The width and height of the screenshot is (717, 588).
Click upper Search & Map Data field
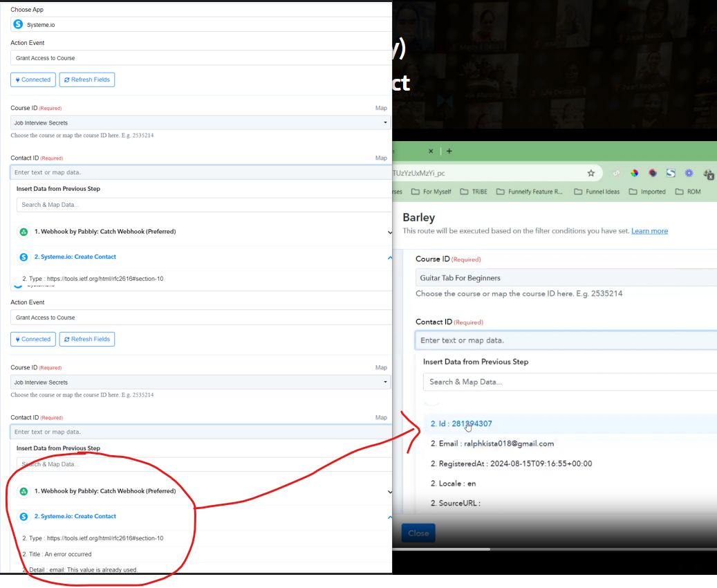coord(204,205)
